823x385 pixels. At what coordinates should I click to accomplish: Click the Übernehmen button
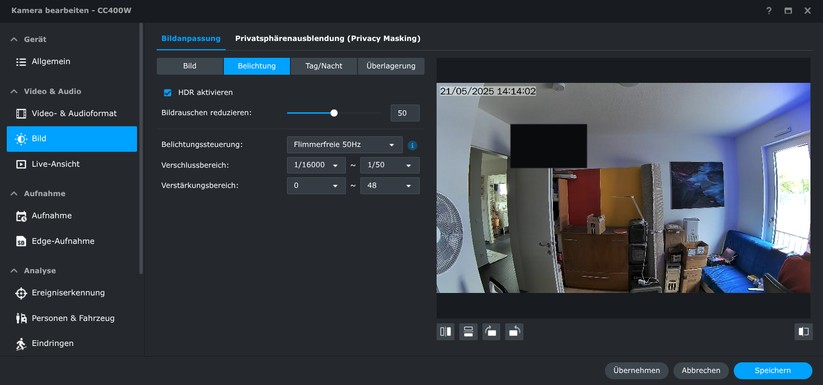click(x=636, y=370)
